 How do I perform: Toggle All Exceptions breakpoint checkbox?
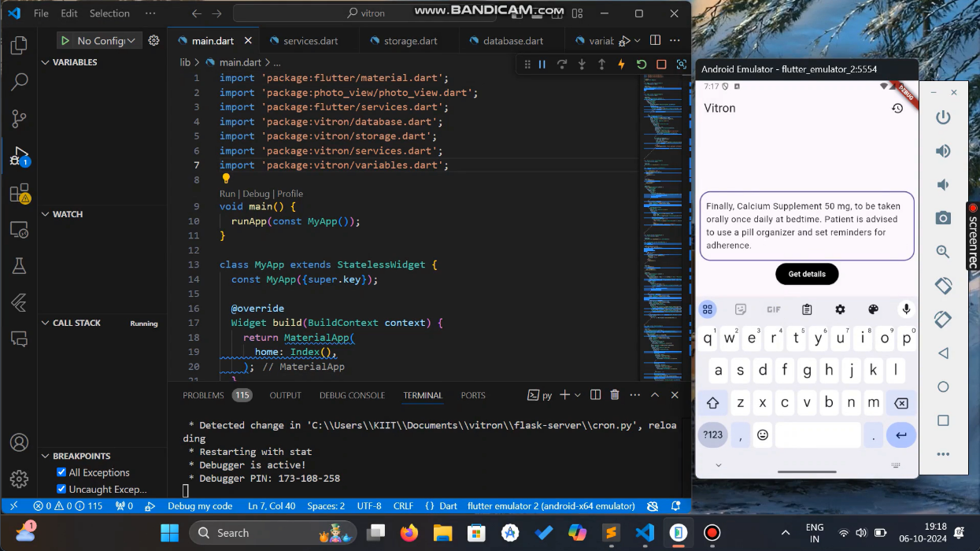[61, 472]
